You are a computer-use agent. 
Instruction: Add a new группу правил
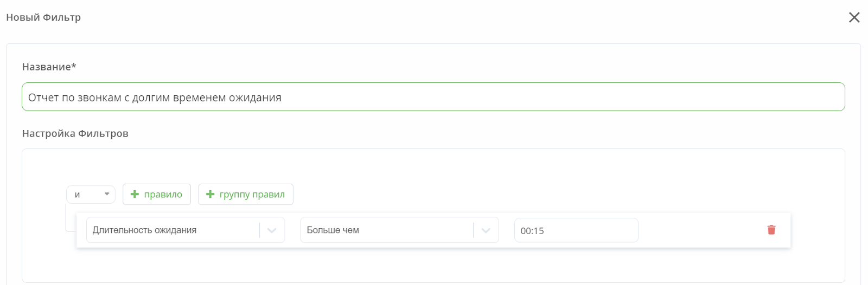246,195
